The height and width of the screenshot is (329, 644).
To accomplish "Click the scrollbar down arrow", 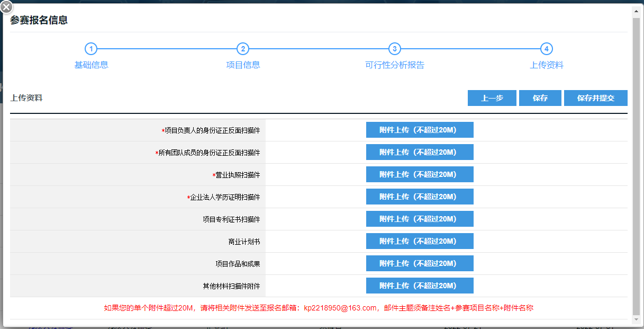I will 636,319.
